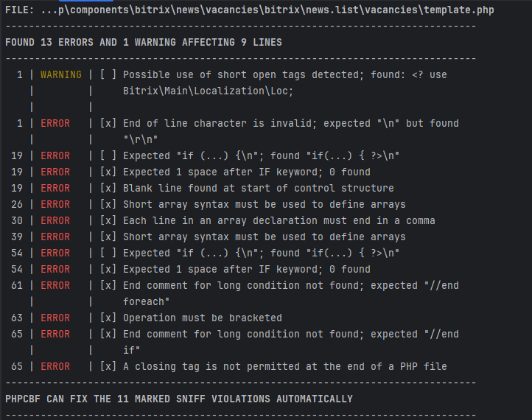This screenshot has width=532, height=420.
Task: Click the '//end foreach' expected comment text
Action: pyautogui.click(x=147, y=301)
